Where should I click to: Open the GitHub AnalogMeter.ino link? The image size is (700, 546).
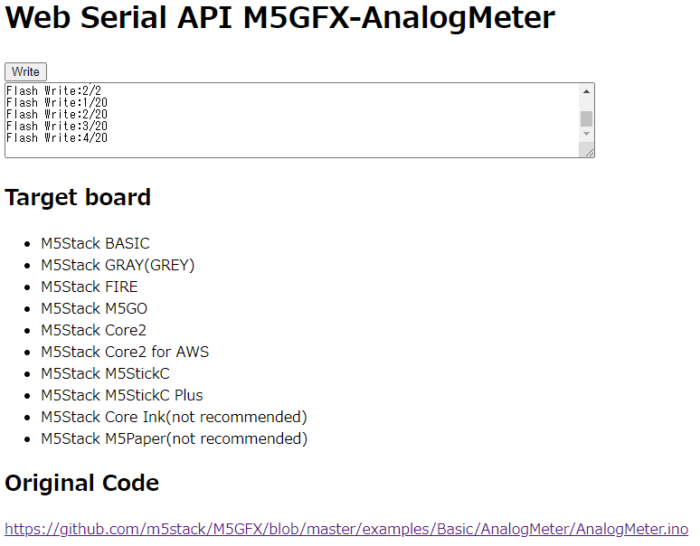click(x=346, y=528)
